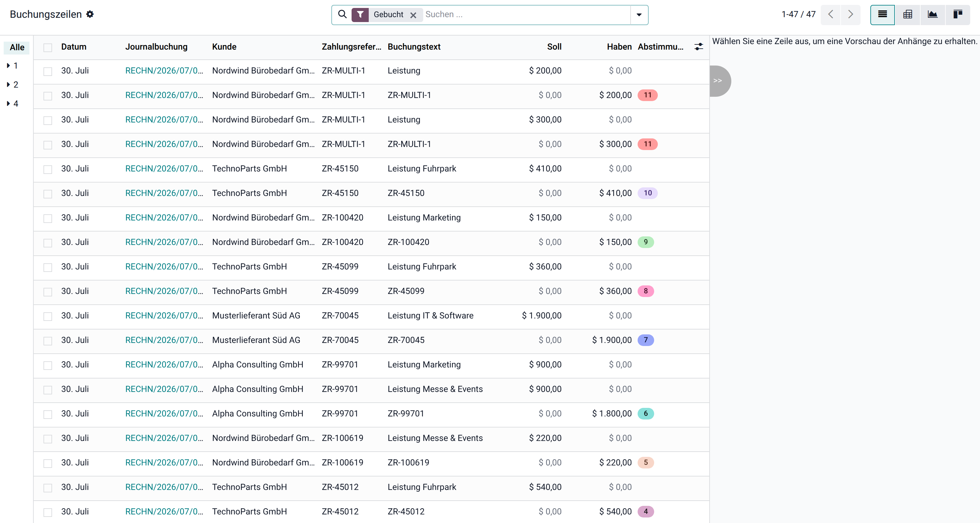Screen dimensions: 980x523
Task: Check the Leistung Fuhrpark $ 410,00 row checkbox
Action: click(x=47, y=170)
